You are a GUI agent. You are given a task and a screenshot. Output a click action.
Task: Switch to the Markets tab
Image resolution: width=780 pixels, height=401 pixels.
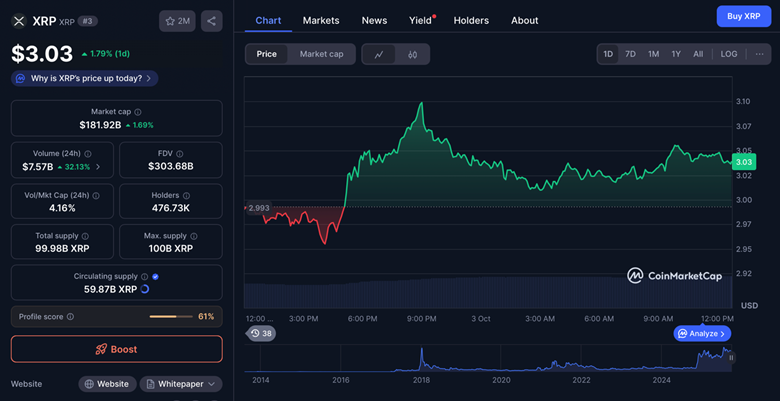tap(321, 20)
